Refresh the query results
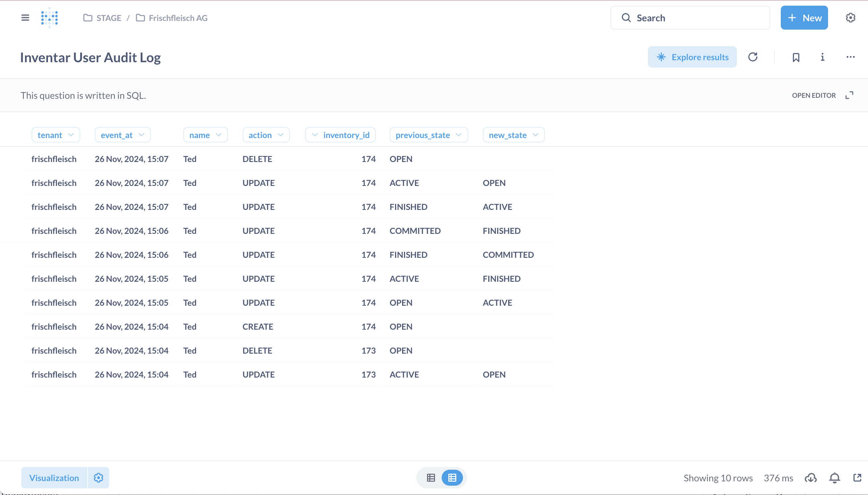 753,57
